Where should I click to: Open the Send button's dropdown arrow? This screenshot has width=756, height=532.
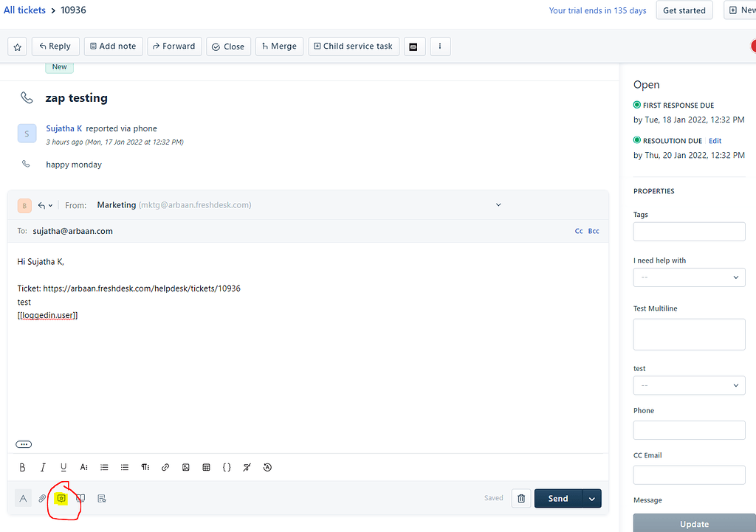[591, 498]
